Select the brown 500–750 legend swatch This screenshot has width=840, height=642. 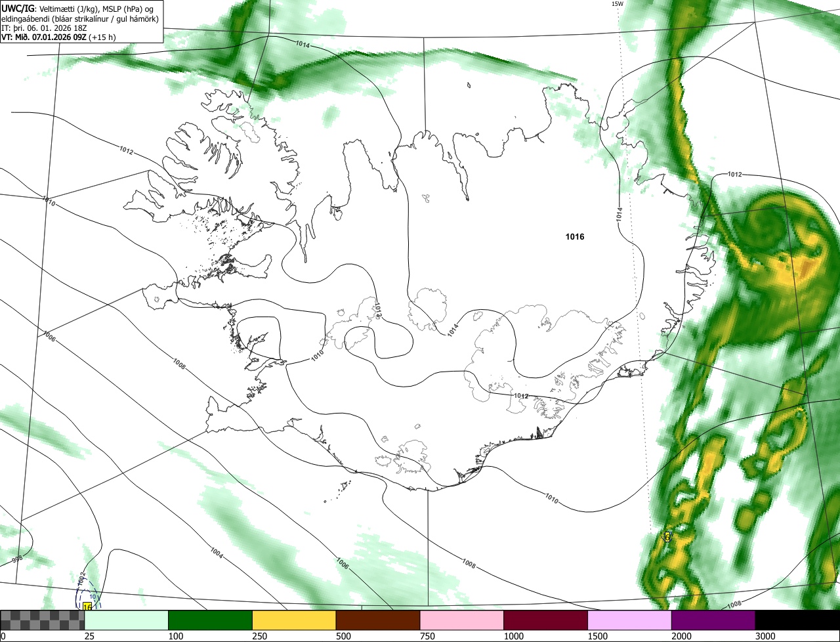click(x=378, y=620)
